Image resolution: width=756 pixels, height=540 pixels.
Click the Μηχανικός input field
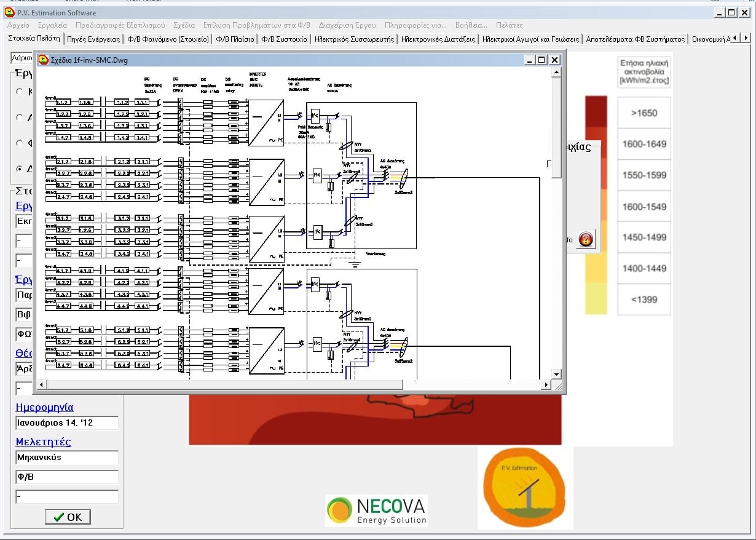67,458
